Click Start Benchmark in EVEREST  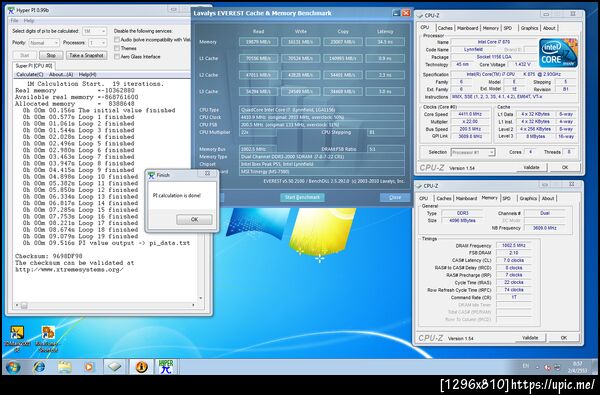[x=302, y=197]
